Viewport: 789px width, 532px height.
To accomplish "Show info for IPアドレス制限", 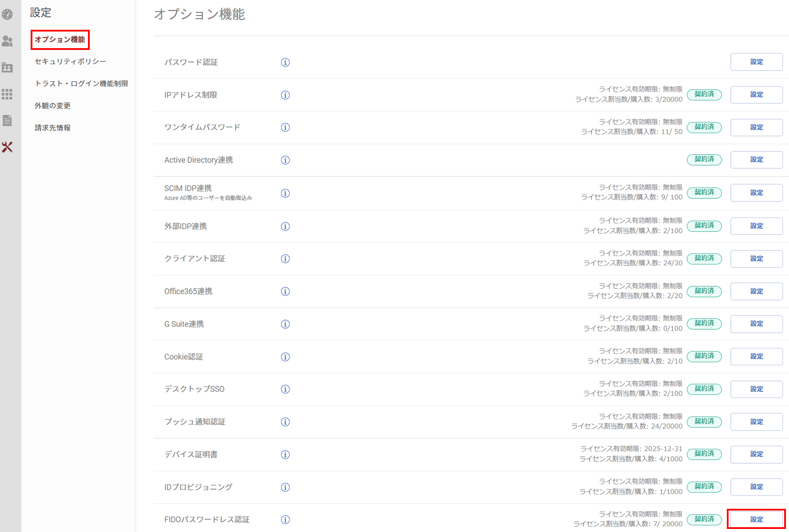I will (x=285, y=95).
